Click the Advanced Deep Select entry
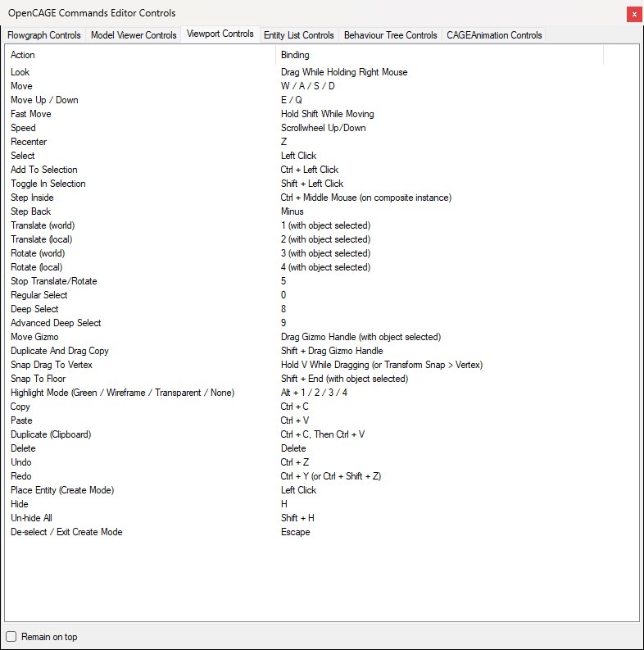644x650 pixels. 56,323
